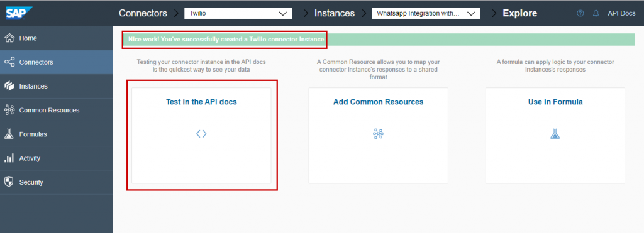Click the cluster icon in Common Resources card
Screen dimensions: 644x233
click(378, 134)
